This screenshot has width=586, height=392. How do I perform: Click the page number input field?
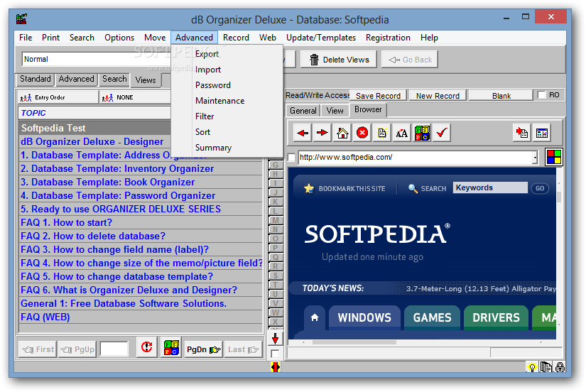click(114, 349)
